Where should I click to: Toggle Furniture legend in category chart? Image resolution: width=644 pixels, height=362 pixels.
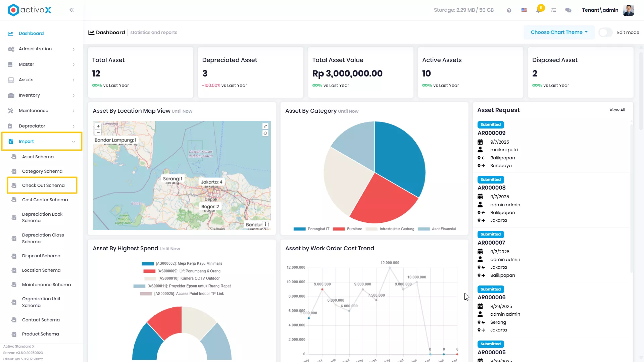(x=347, y=229)
